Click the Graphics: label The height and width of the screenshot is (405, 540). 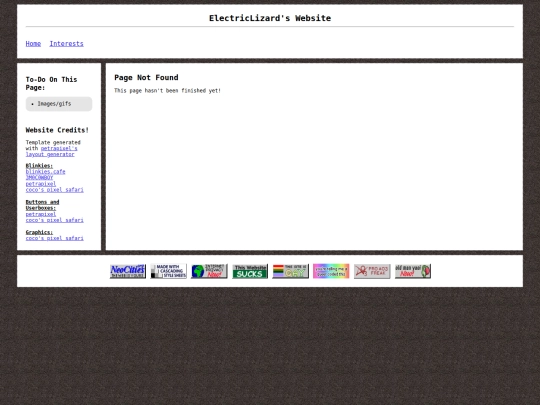(39, 232)
